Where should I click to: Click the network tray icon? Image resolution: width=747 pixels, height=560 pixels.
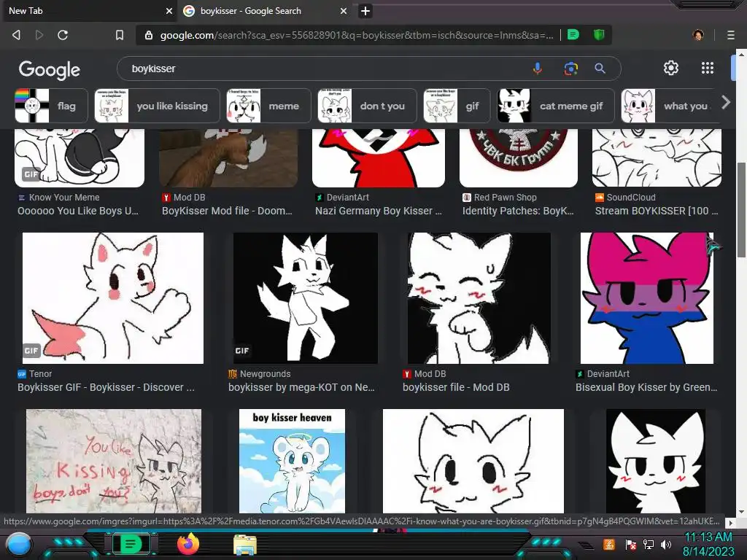click(649, 545)
